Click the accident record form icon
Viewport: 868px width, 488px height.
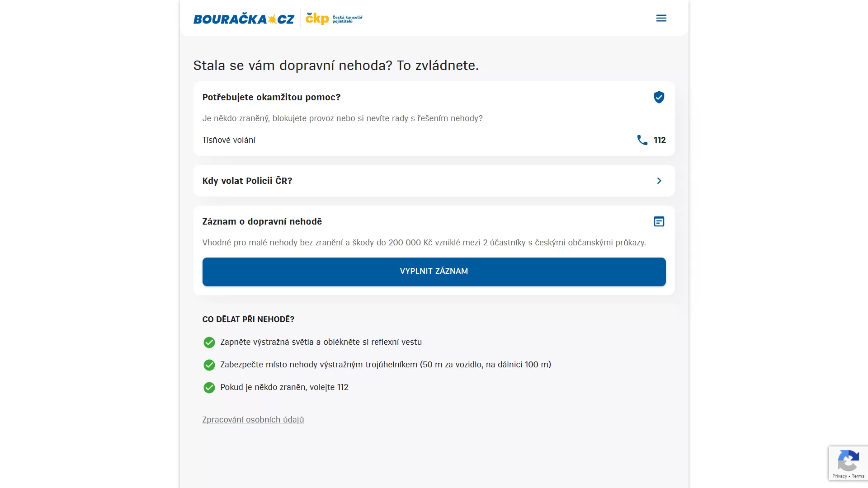point(659,221)
